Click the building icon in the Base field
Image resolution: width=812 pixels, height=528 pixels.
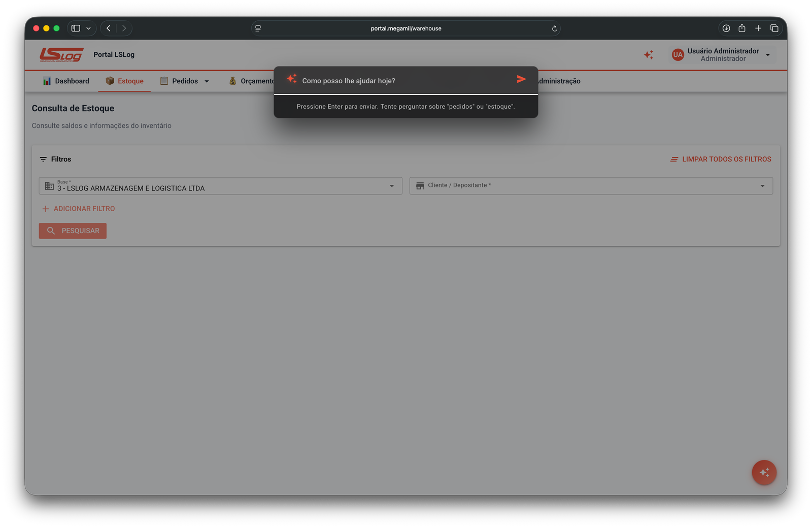(x=48, y=186)
